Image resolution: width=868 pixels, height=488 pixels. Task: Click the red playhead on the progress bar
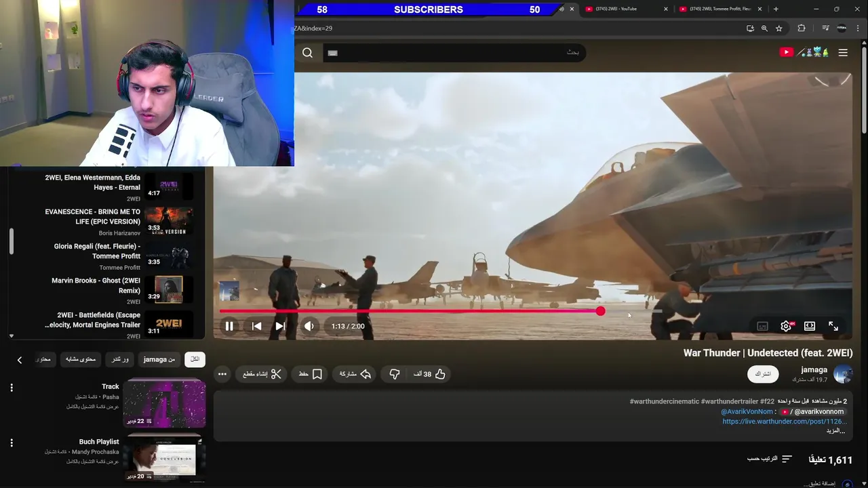point(600,311)
